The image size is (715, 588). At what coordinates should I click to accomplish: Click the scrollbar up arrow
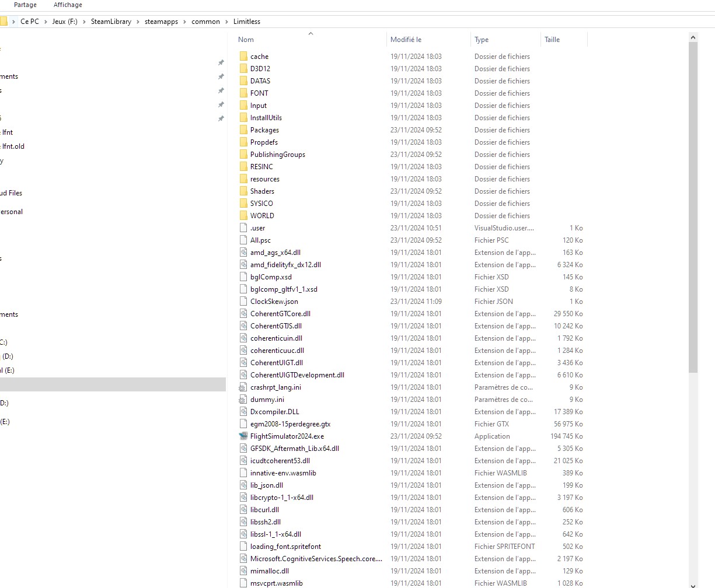(693, 37)
